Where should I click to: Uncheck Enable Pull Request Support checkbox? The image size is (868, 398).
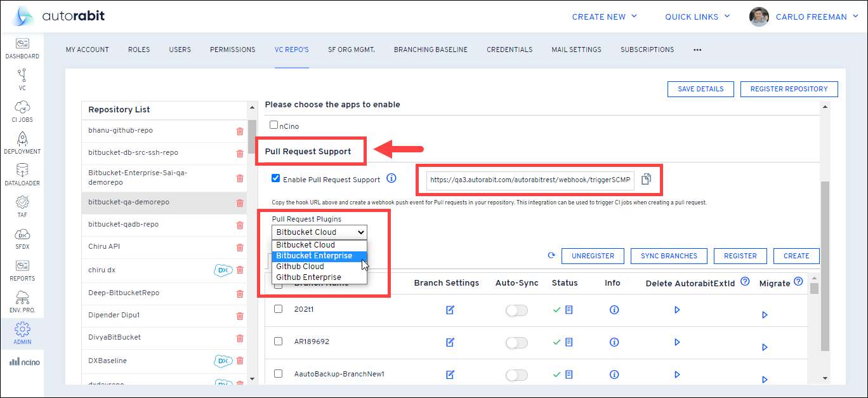click(x=275, y=179)
